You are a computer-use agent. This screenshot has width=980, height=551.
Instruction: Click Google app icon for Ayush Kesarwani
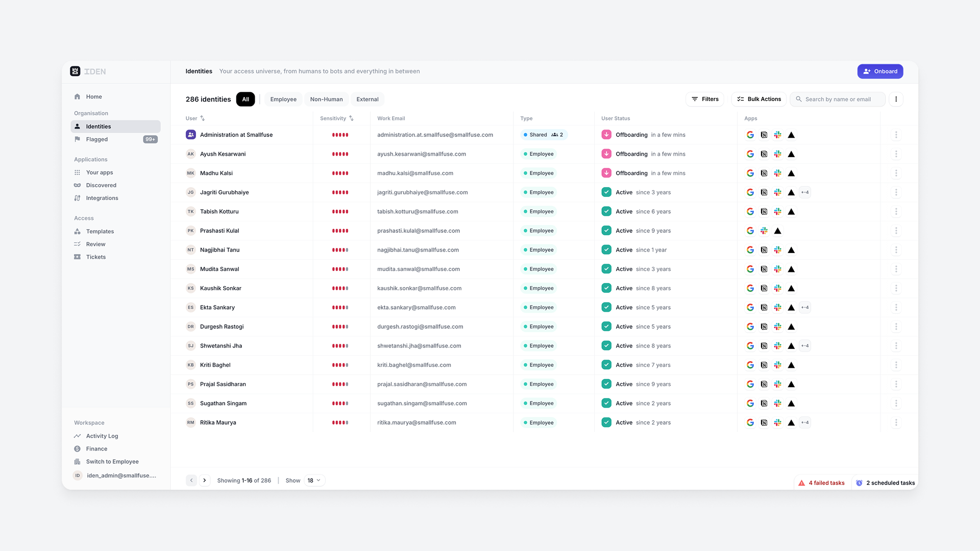(750, 154)
